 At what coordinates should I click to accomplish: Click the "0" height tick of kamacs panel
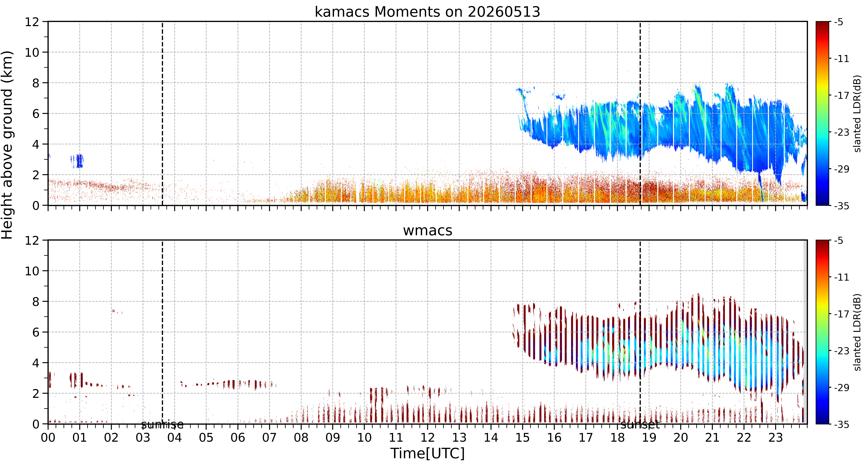coord(36,205)
